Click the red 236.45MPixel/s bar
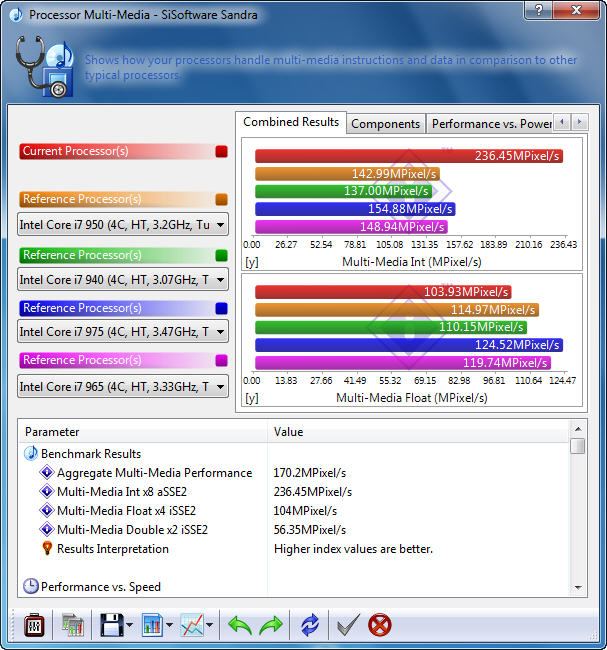 409,156
